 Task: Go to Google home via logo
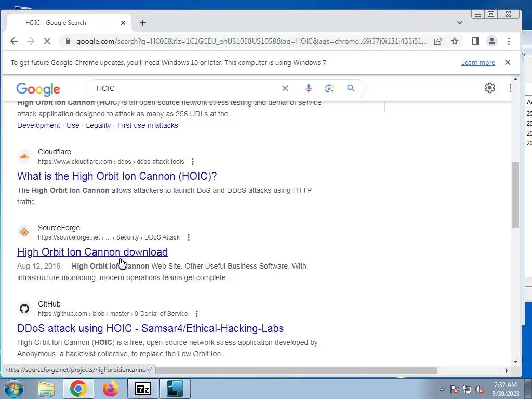click(38, 89)
